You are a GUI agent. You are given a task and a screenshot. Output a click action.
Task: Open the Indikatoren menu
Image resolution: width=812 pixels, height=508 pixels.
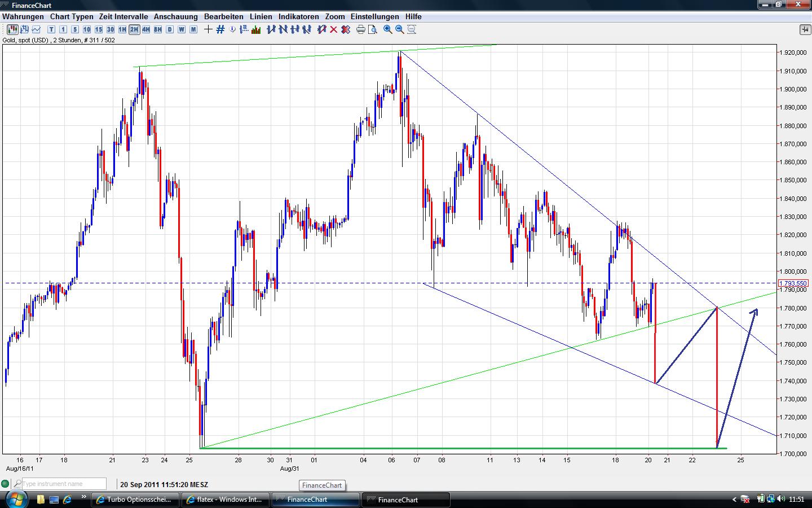[298, 16]
